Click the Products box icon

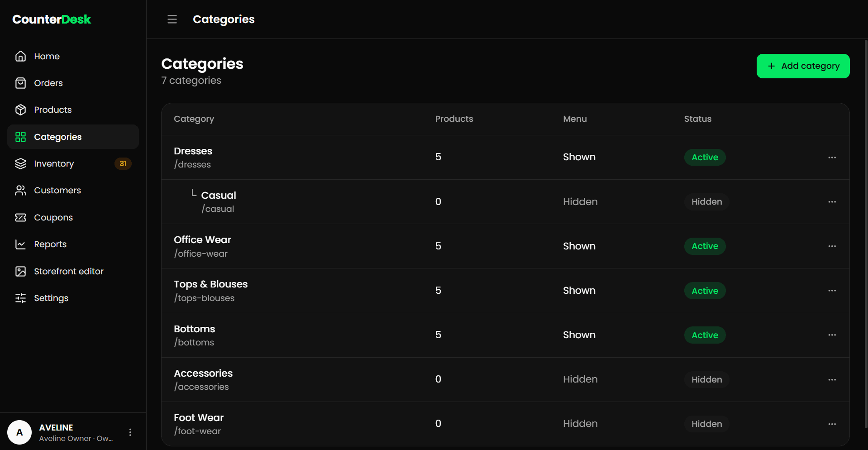click(20, 110)
